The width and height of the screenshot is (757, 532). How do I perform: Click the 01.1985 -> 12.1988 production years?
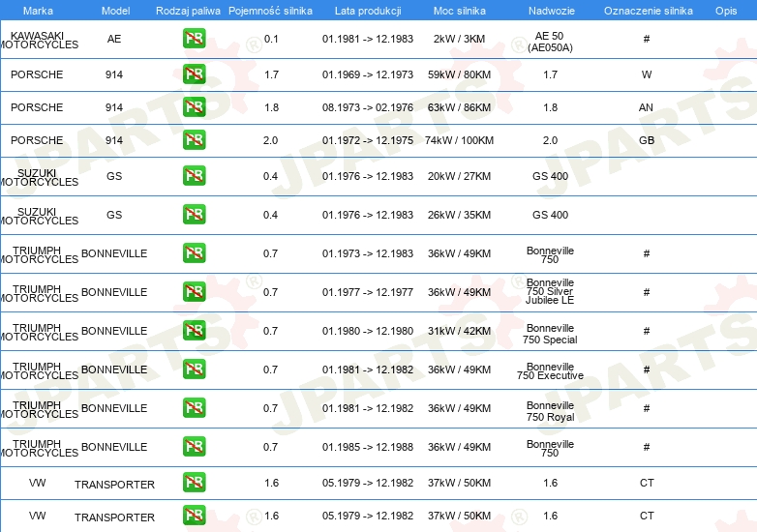coord(368,447)
